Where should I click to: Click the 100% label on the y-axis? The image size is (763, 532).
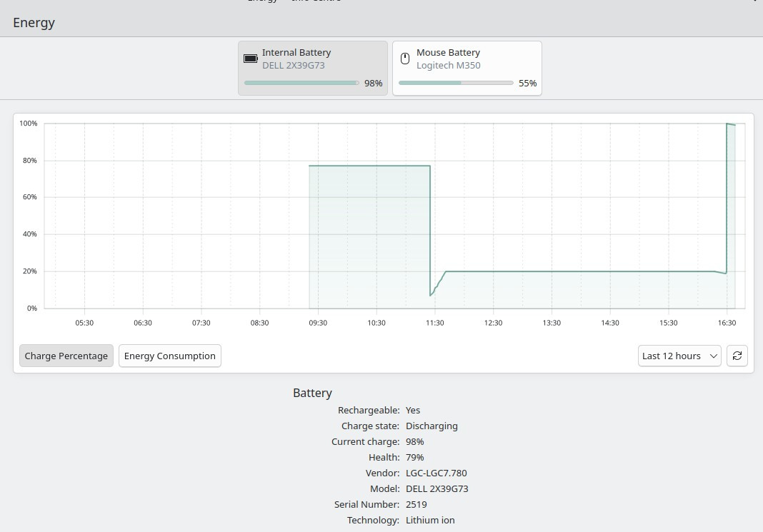coord(29,124)
